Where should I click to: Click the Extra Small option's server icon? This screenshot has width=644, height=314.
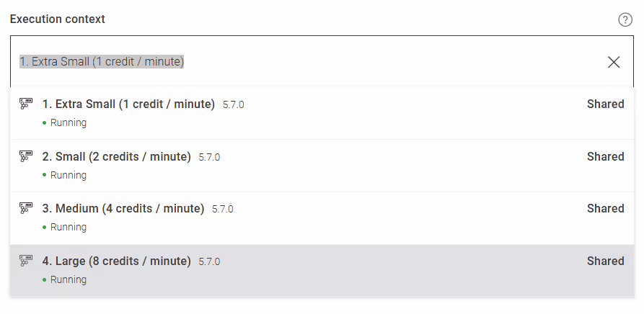pos(26,104)
